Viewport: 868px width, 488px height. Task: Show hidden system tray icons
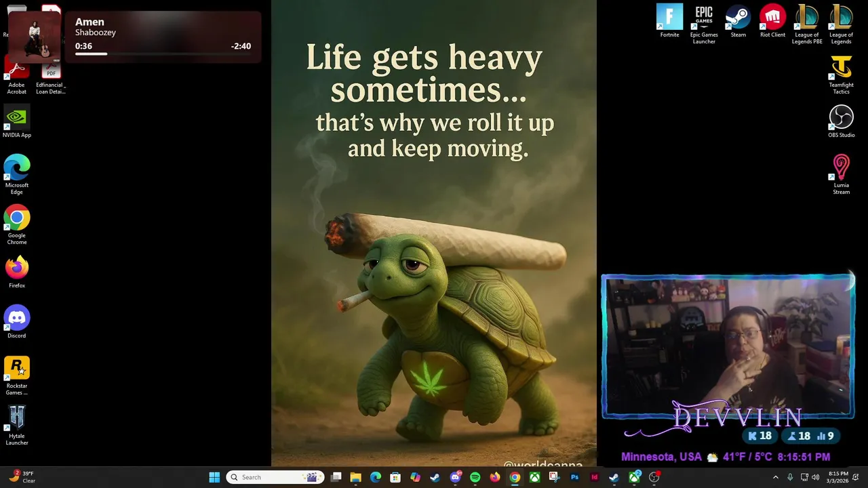[776, 477]
